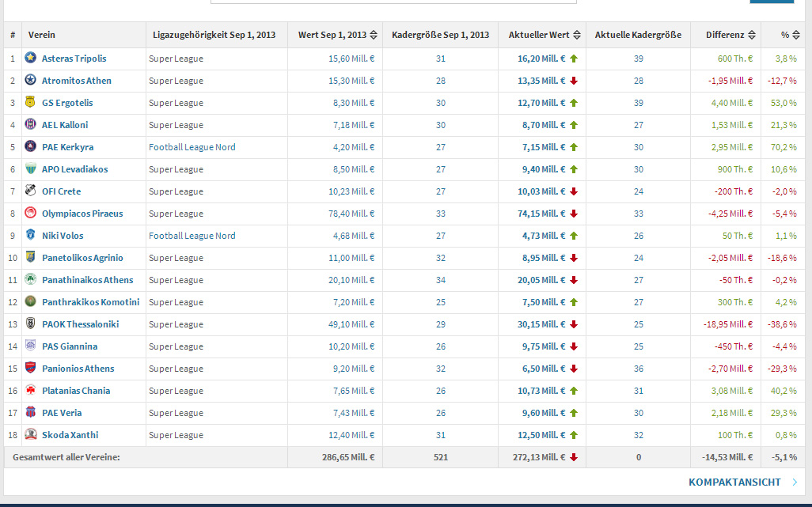The height and width of the screenshot is (507, 812).
Task: Click the PAE Veria club crest icon
Action: [x=31, y=412]
